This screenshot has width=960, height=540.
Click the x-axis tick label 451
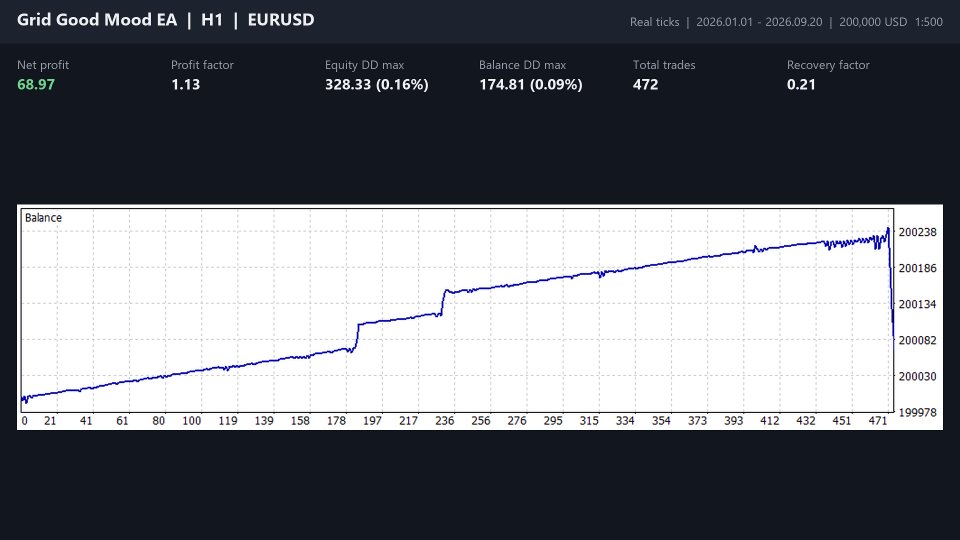click(842, 421)
